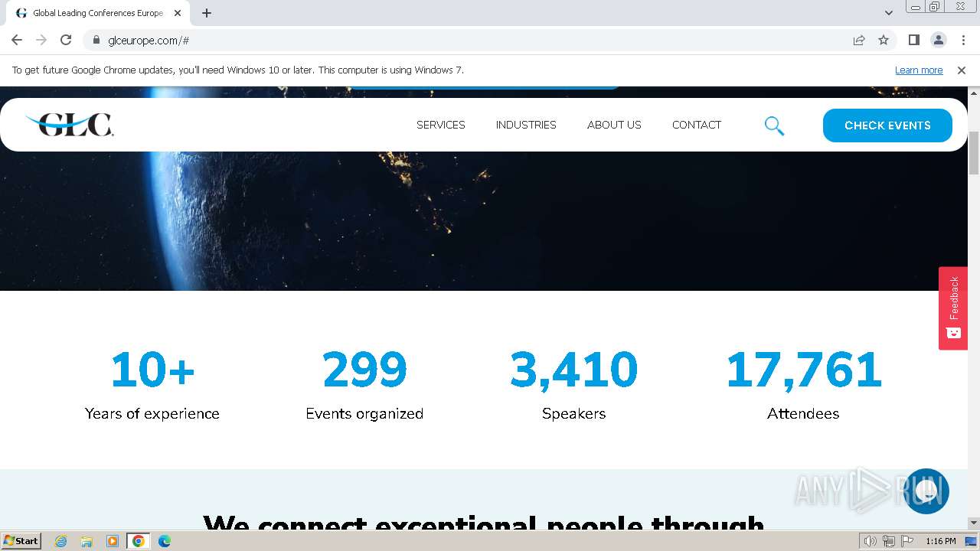Click the scrollbar down arrow

[x=974, y=523]
